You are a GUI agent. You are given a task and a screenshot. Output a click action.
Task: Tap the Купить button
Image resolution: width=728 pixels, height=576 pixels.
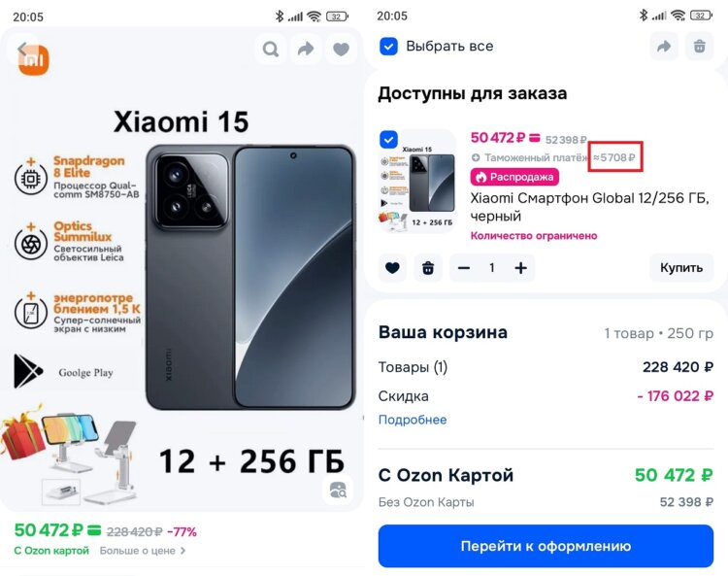pos(681,267)
